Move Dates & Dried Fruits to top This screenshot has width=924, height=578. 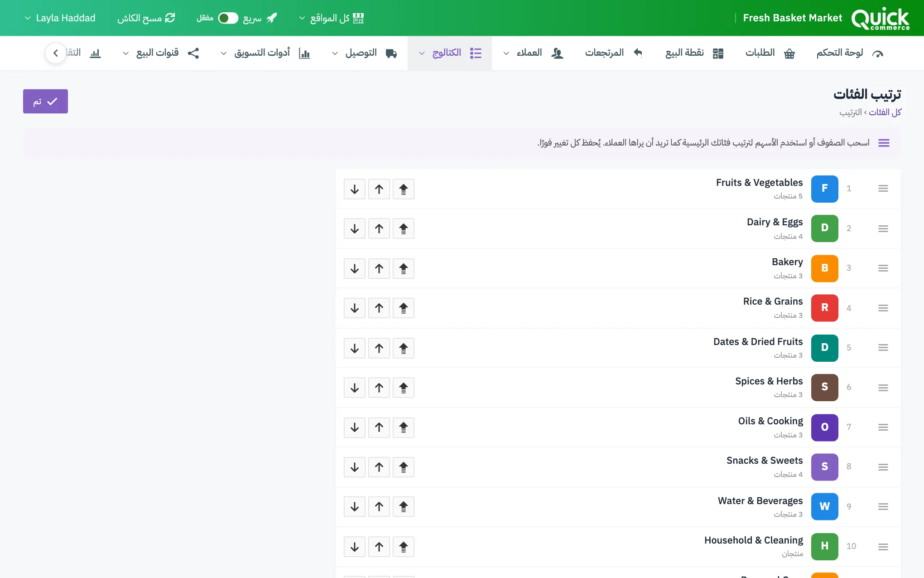(403, 348)
